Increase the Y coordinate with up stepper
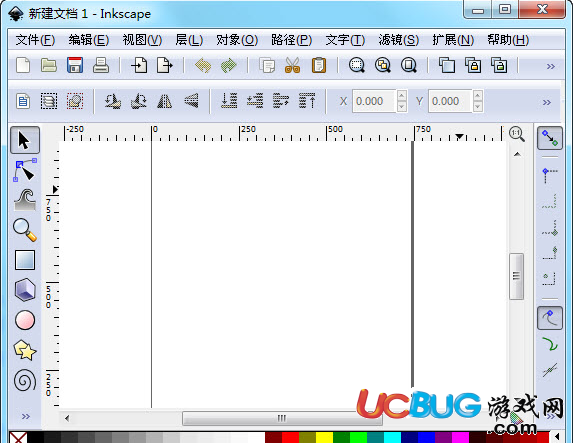Image resolution: width=573 pixels, height=443 pixels. pos(478,96)
